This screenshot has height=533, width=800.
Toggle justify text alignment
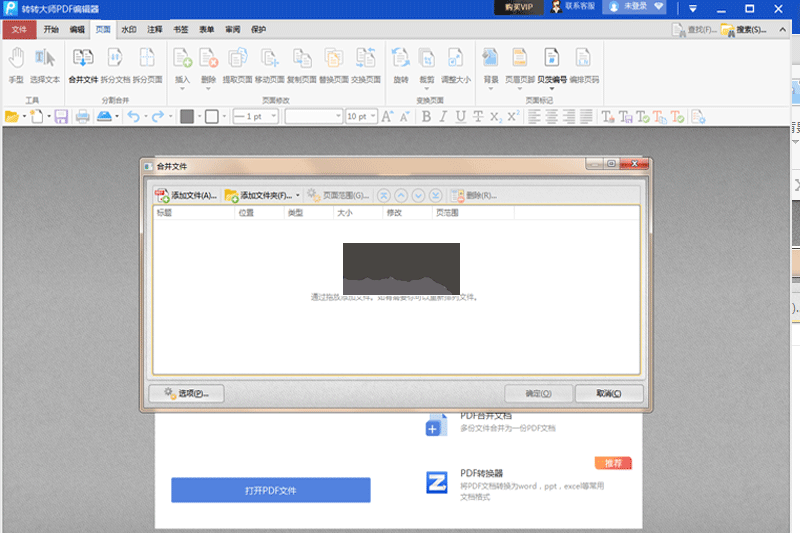click(x=586, y=117)
